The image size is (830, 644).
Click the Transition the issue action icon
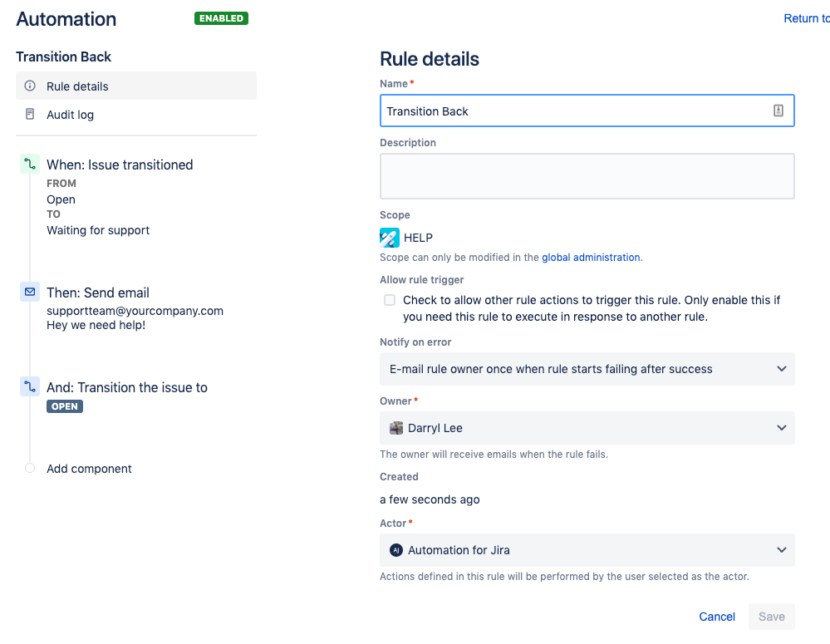tap(30, 387)
